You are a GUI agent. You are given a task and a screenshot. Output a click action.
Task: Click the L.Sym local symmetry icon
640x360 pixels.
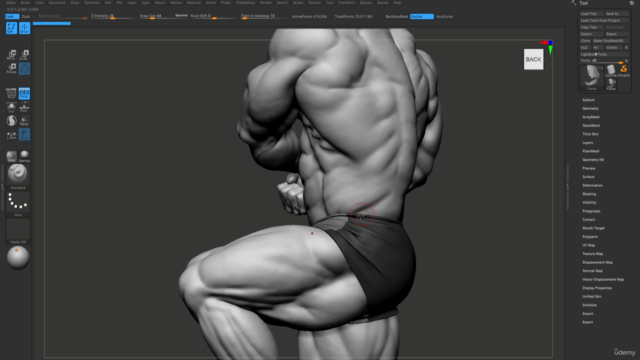pyautogui.click(x=11, y=135)
